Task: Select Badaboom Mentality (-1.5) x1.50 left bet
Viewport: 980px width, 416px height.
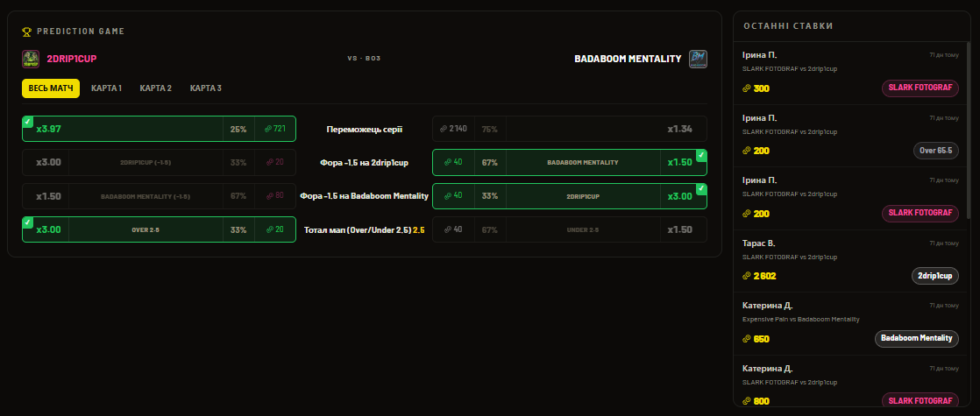Action: click(x=159, y=195)
